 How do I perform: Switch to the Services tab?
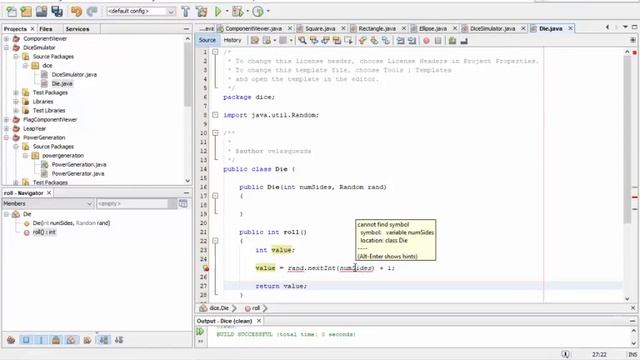pyautogui.click(x=77, y=29)
